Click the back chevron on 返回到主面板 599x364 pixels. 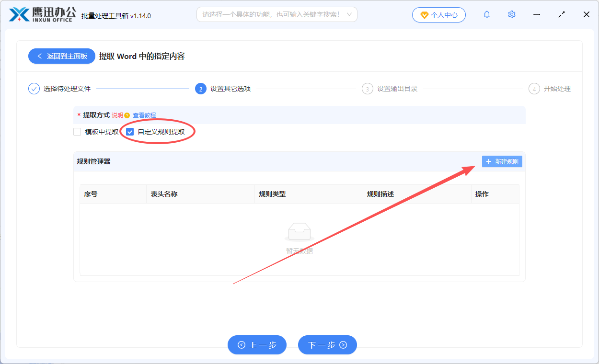tap(40, 56)
